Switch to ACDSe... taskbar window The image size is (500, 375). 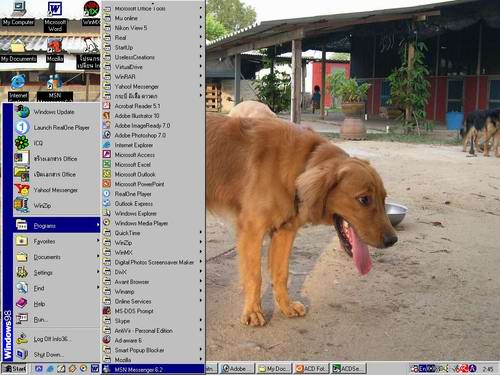pos(349,369)
